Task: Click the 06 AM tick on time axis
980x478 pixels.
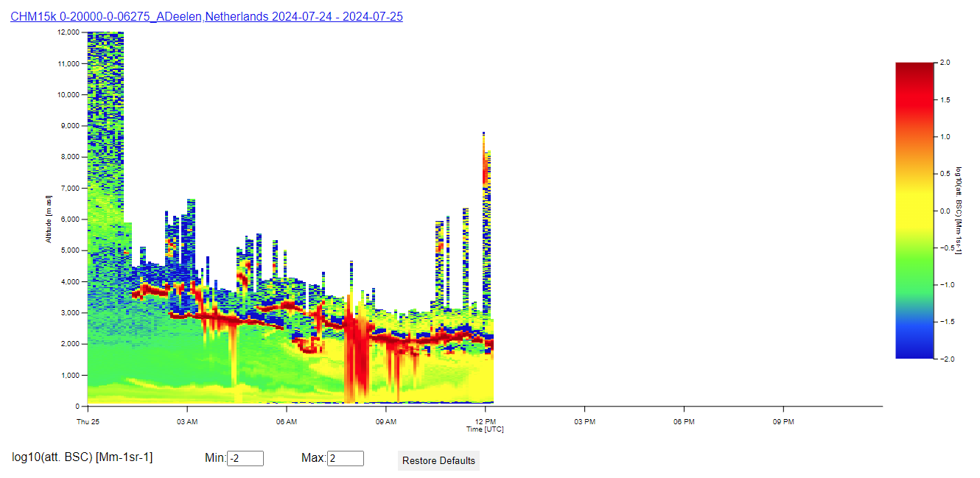Action: click(x=287, y=422)
